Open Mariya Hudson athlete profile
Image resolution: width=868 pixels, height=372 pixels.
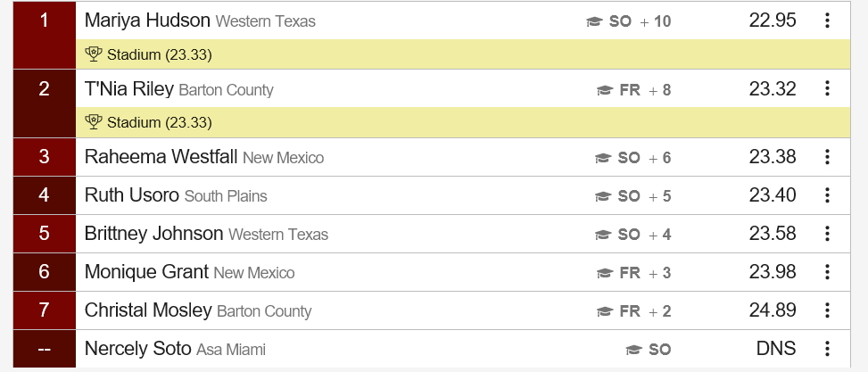pos(147,21)
